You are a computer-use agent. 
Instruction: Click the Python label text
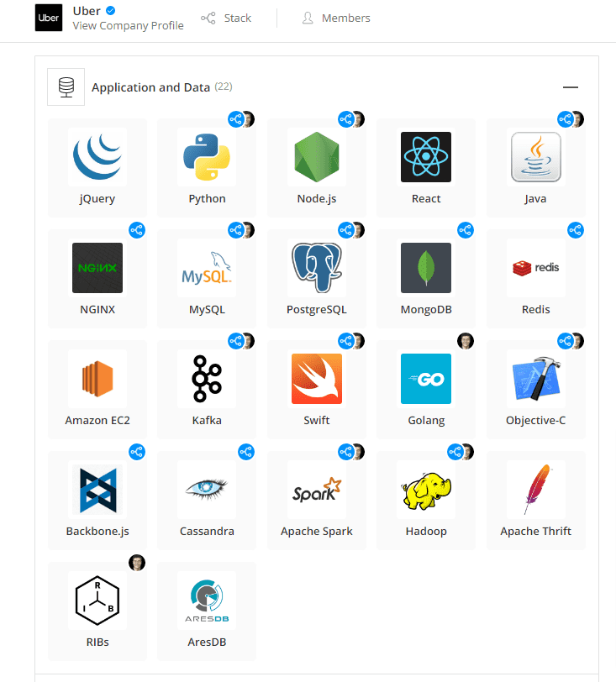tap(207, 199)
